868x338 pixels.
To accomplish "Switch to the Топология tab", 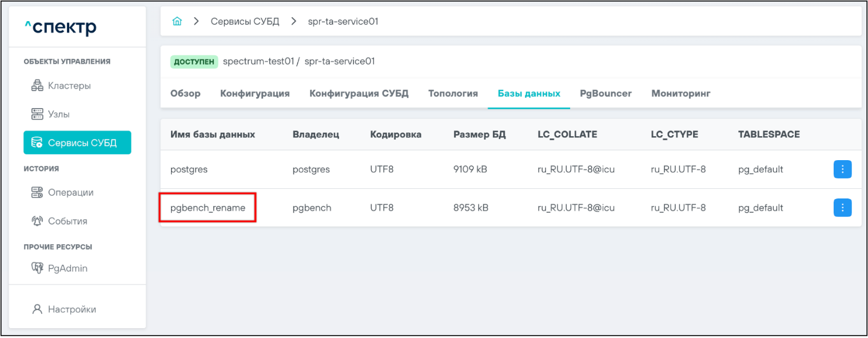I will [453, 93].
